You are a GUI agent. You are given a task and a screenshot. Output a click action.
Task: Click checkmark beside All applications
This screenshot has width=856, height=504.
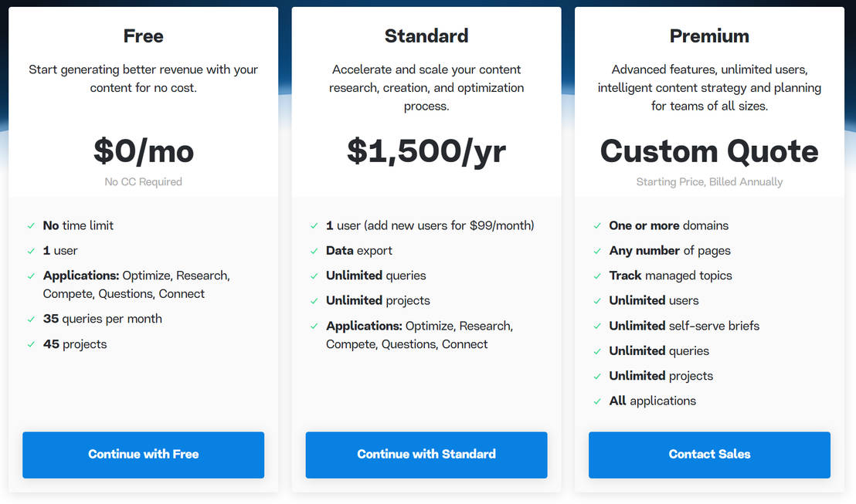[597, 401]
